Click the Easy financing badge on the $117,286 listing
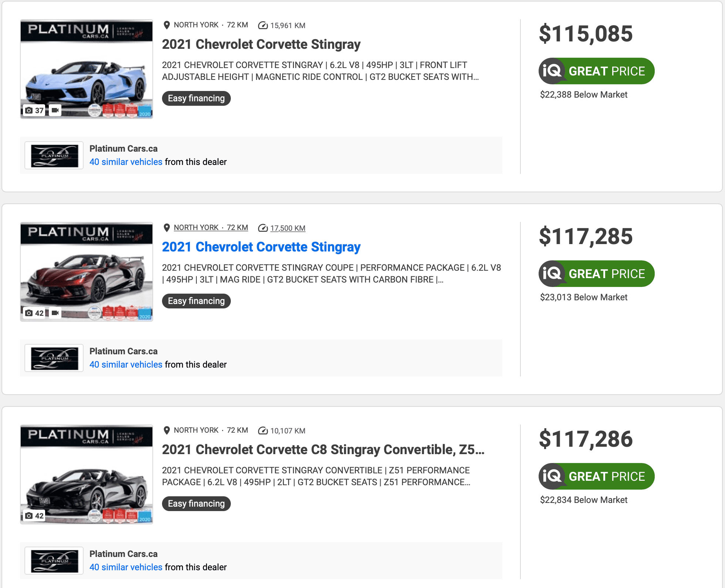Viewport: 725px width, 588px height. coord(196,504)
